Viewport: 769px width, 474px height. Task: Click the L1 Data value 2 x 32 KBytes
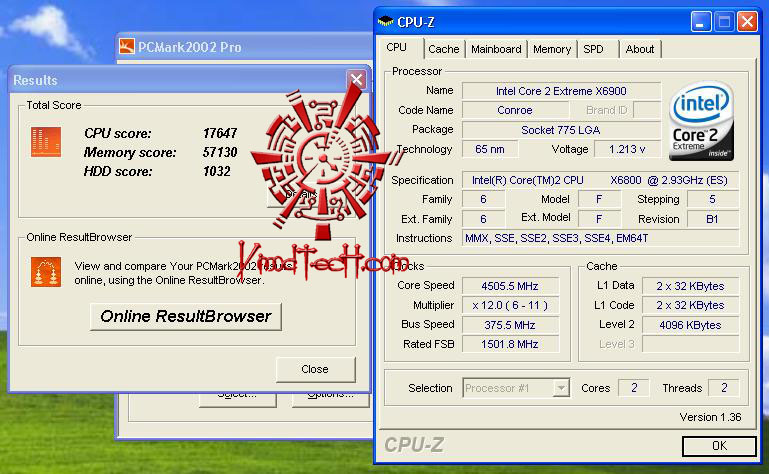690,286
